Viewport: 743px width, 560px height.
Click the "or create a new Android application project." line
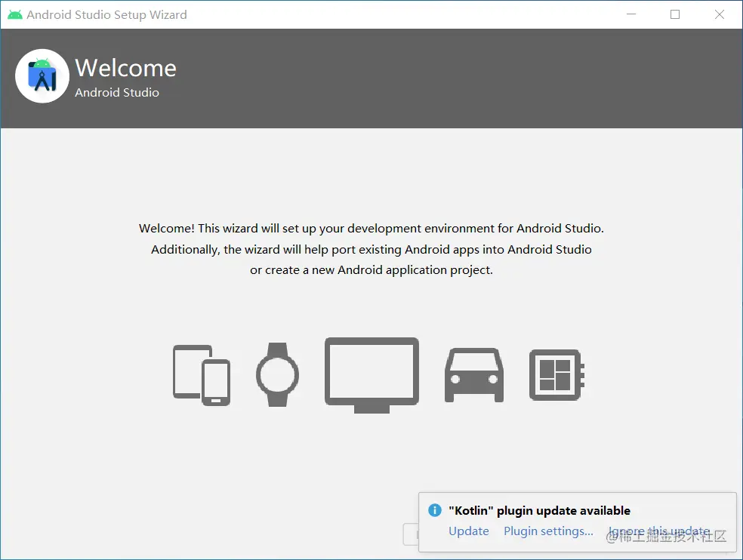point(371,270)
